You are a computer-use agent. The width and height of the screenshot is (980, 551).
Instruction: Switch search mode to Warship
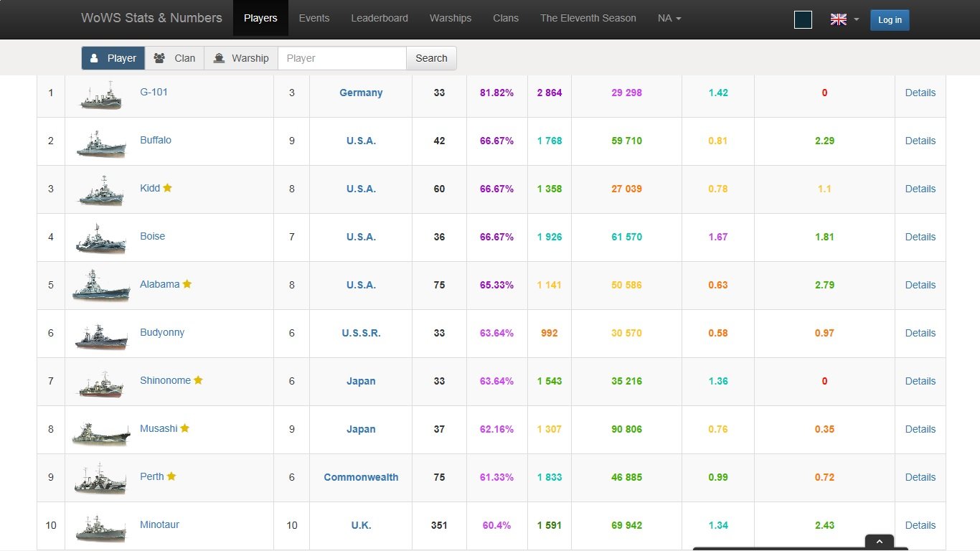coord(241,58)
